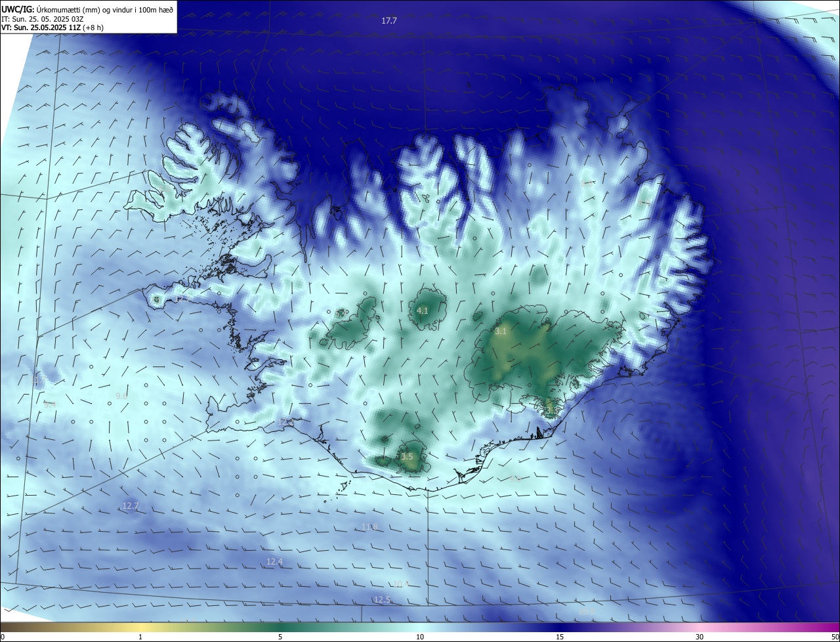This screenshot has width=840, height=642.
Task: Click the title 'Úrkomumætti (mm) og vindur í 100m hæð'
Action: tap(104, 10)
